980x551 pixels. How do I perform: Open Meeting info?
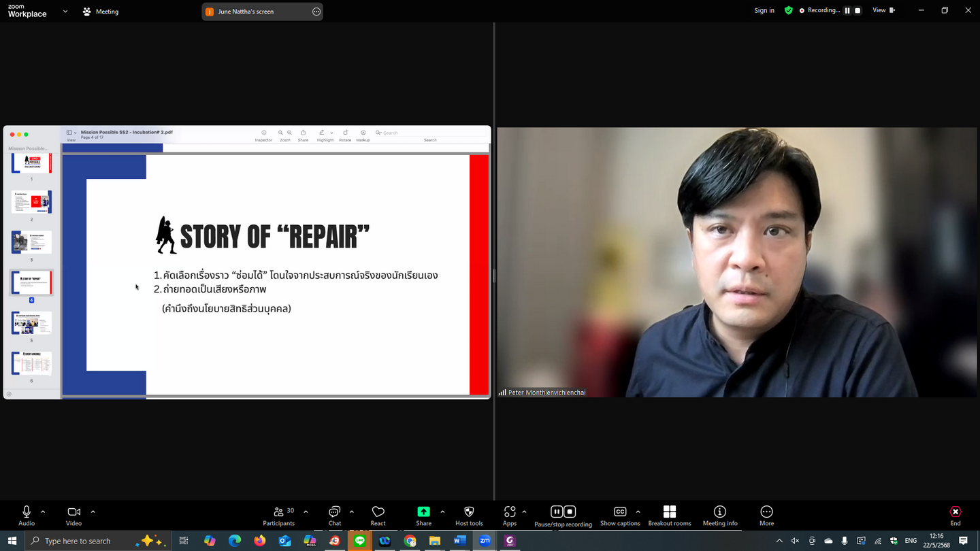click(719, 516)
